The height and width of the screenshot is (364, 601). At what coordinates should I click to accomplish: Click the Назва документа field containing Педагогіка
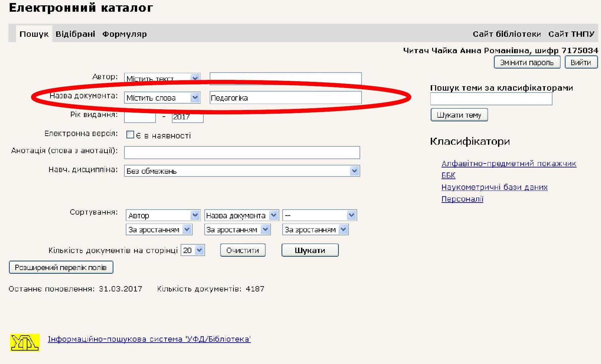[286, 98]
